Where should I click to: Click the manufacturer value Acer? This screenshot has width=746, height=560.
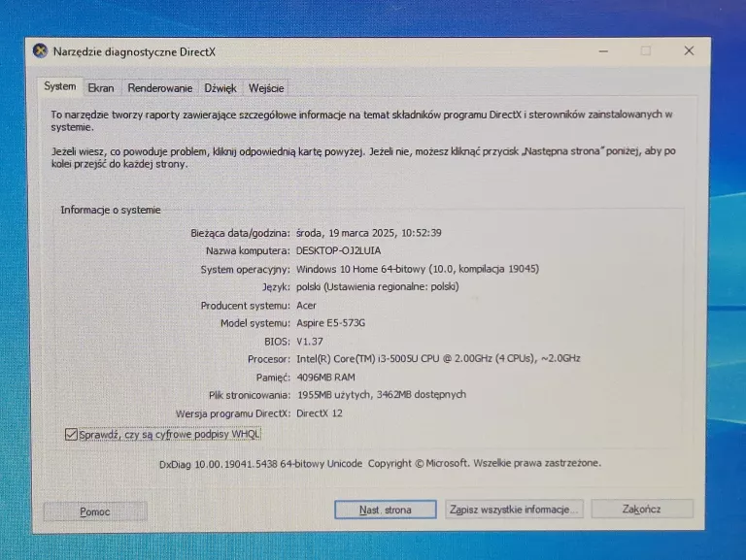click(x=306, y=305)
